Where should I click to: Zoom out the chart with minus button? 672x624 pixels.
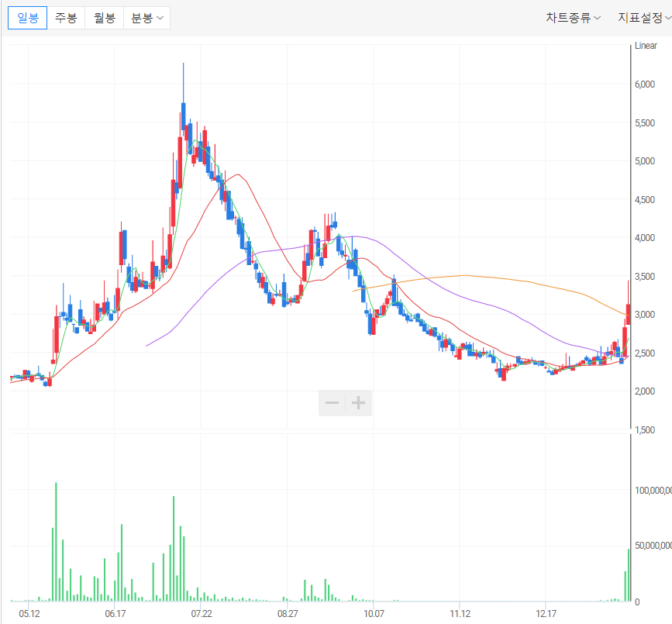[x=333, y=403]
